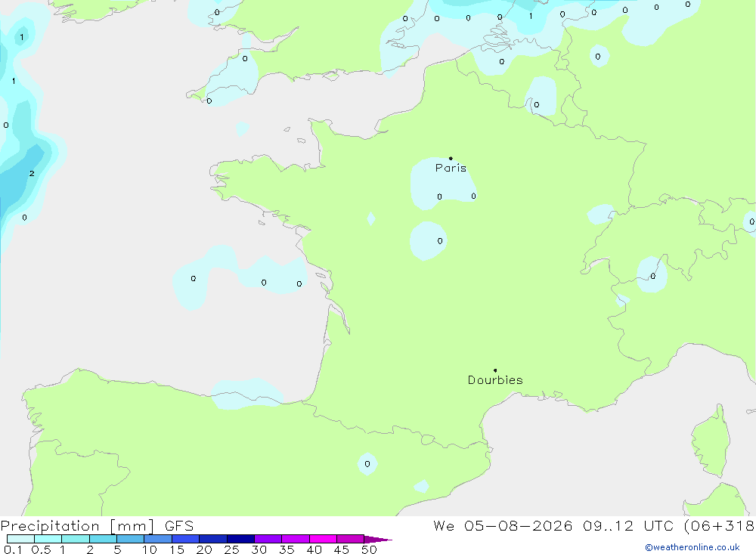Viewport: 756px width, 554px height.
Task: Click the Paris city label
Action: (451, 168)
